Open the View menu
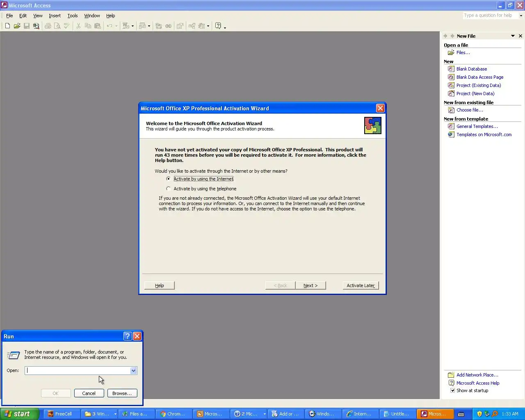 click(x=38, y=16)
